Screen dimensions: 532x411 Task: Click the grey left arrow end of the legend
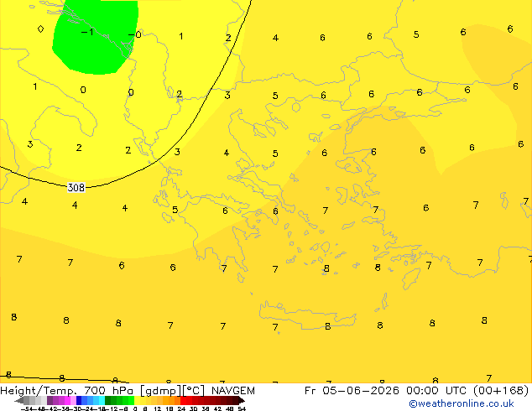(x=19, y=400)
